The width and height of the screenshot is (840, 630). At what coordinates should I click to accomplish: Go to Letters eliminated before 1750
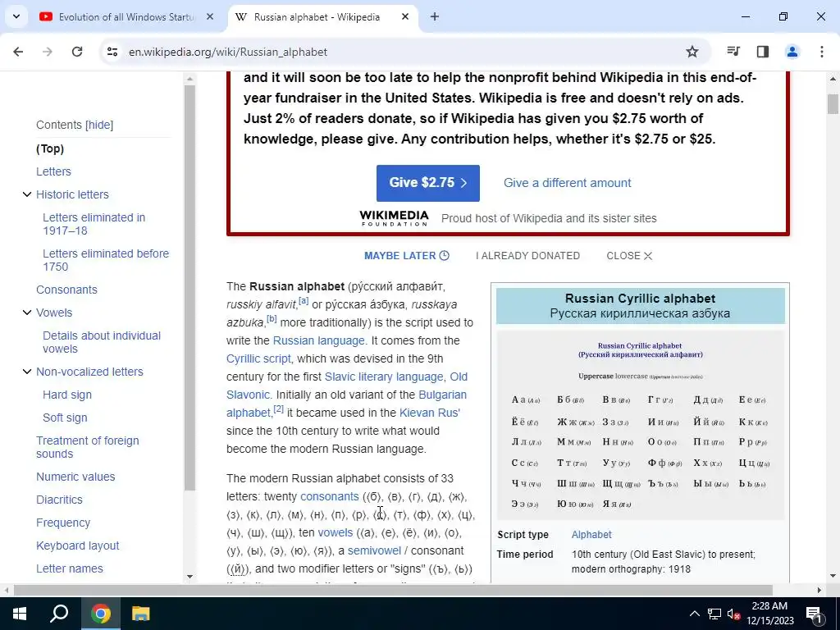click(x=106, y=260)
